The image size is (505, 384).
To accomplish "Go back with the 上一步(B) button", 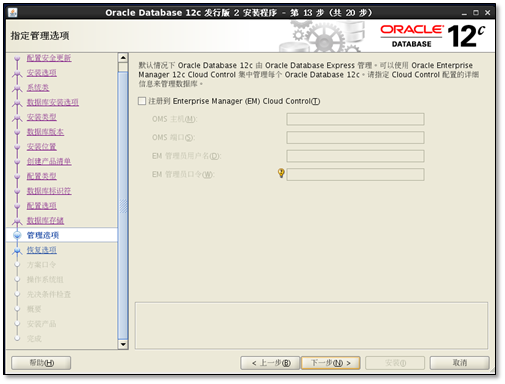I will 270,363.
